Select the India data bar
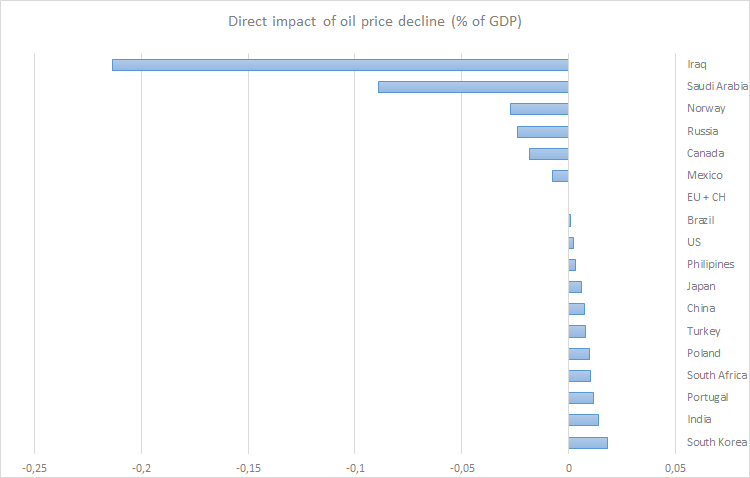Image resolution: width=750 pixels, height=478 pixels. tap(583, 420)
